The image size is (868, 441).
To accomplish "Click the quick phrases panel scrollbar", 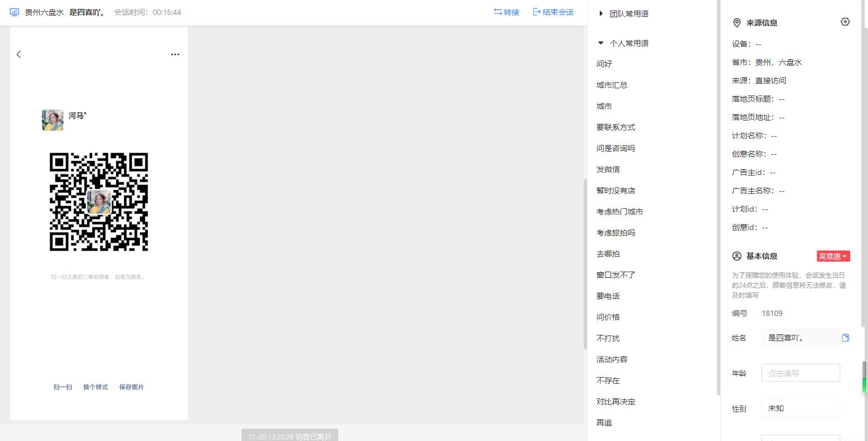I will (x=719, y=197).
